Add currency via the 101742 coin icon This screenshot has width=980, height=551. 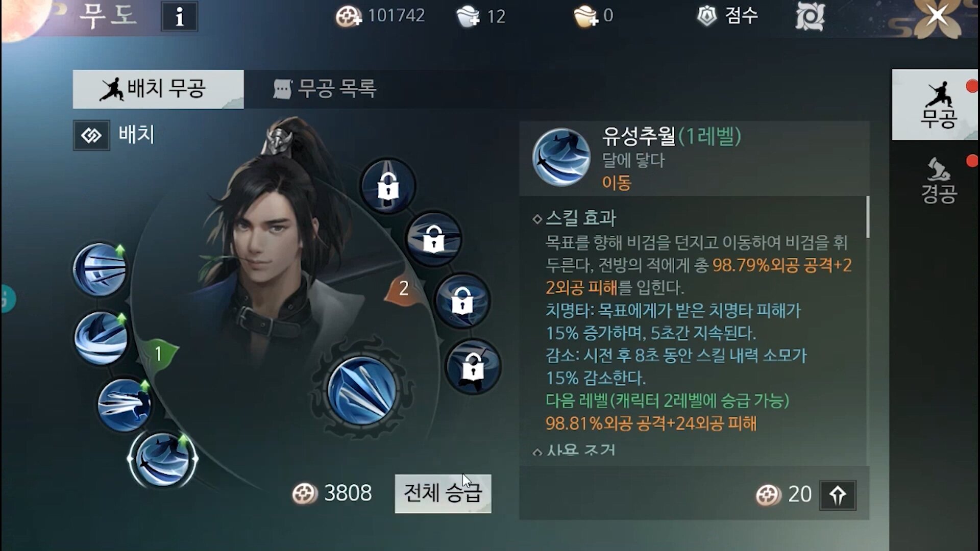[x=349, y=16]
